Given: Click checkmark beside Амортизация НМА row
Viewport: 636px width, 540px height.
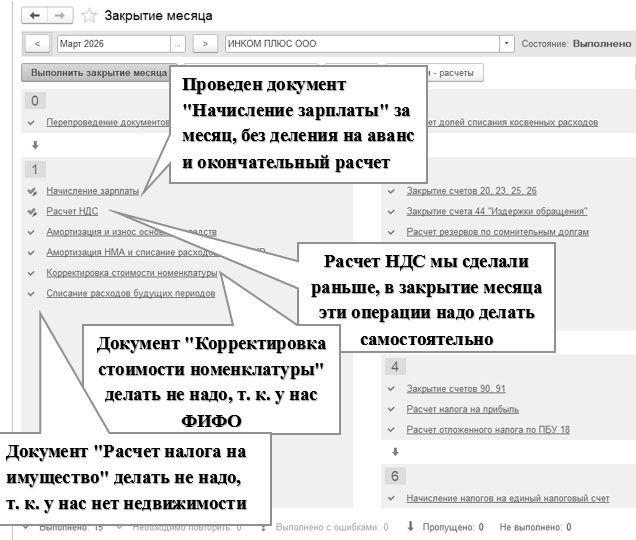Looking at the screenshot, I should (31, 253).
